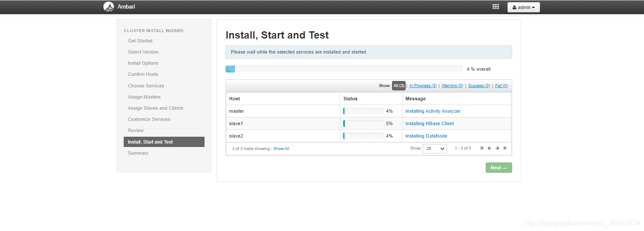Filter hosts by Warning (0)
The width and height of the screenshot is (644, 231).
point(452,86)
